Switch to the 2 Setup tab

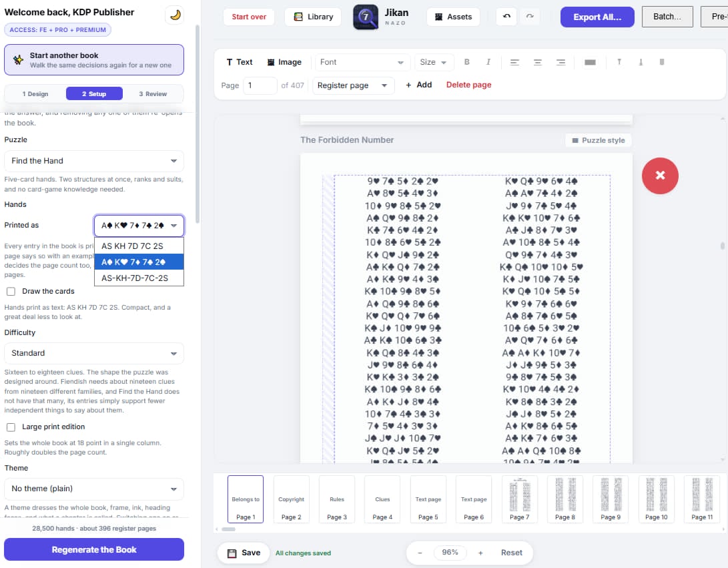coord(94,94)
